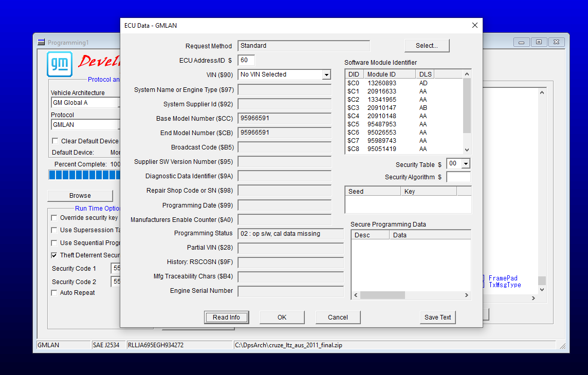Viewport: 588px width, 375px height.
Task: Select the $C7 95989743 row
Action: pyautogui.click(x=404, y=141)
